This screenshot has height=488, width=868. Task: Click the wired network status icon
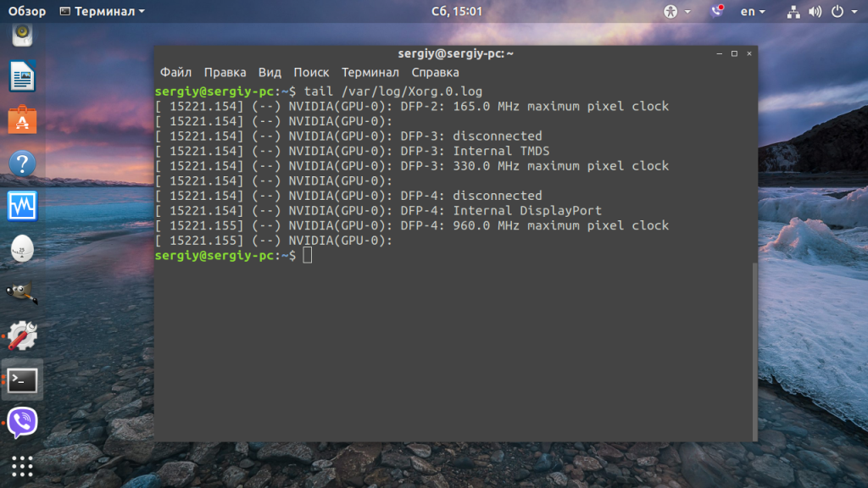[x=793, y=12]
